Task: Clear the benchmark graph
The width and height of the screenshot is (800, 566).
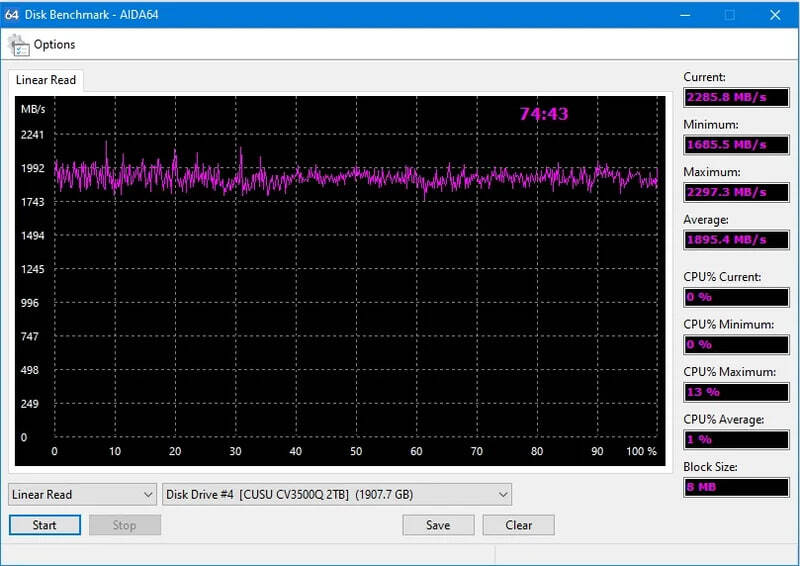Action: tap(518, 525)
